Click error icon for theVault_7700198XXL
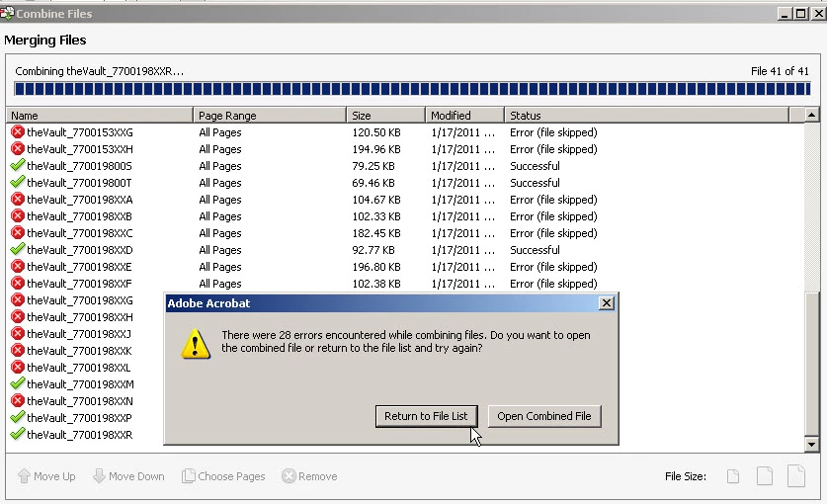The width and height of the screenshot is (827, 504). (x=18, y=367)
